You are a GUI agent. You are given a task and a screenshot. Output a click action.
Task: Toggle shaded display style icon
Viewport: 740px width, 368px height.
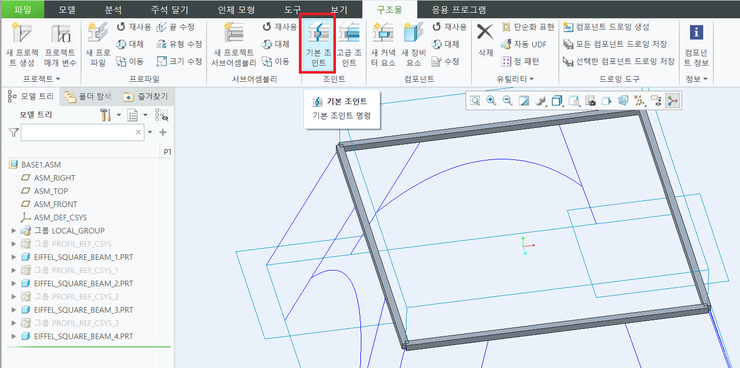pos(557,100)
